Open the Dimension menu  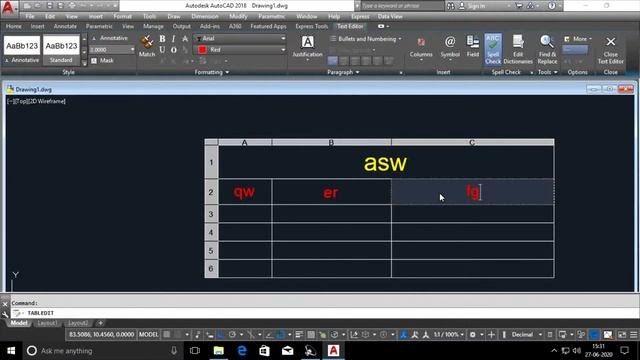[x=205, y=16]
